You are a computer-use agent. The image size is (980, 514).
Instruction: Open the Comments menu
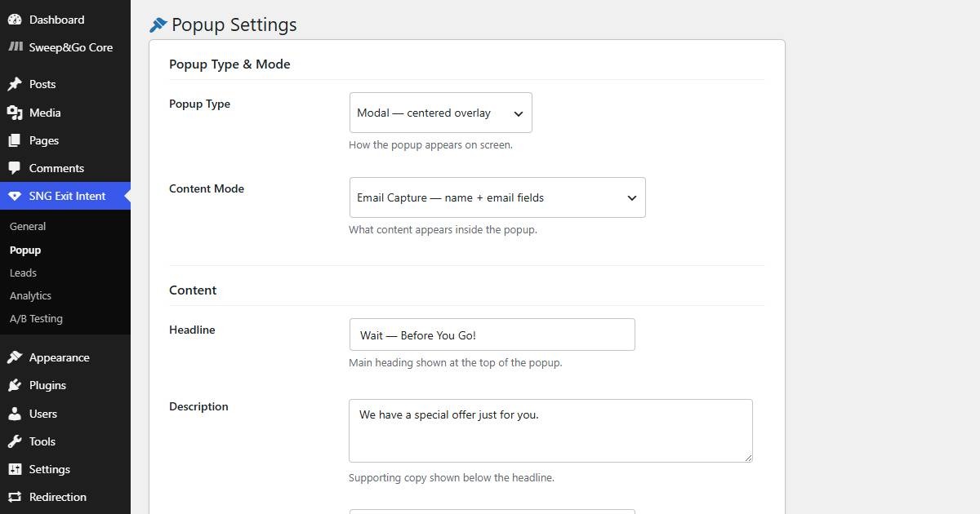click(65, 168)
